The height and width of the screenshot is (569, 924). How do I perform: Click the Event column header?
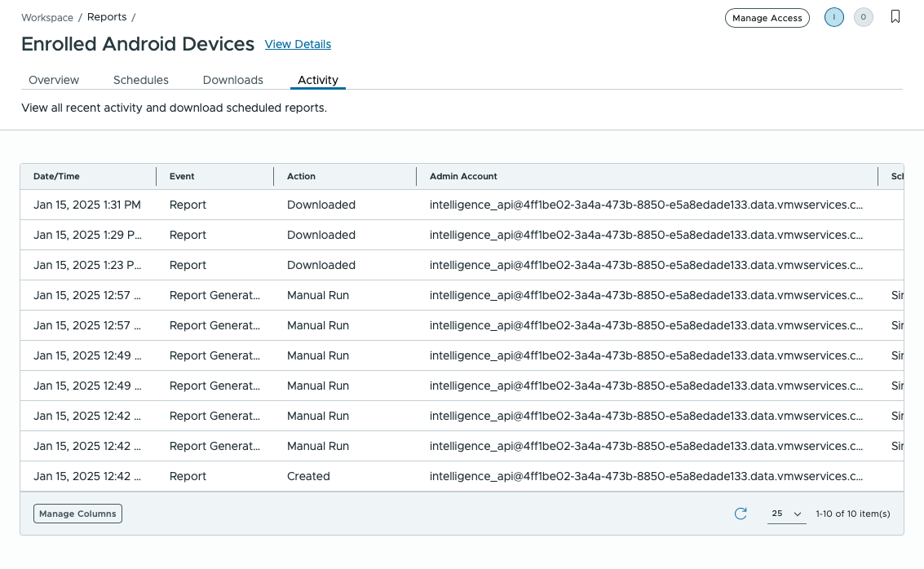point(182,176)
